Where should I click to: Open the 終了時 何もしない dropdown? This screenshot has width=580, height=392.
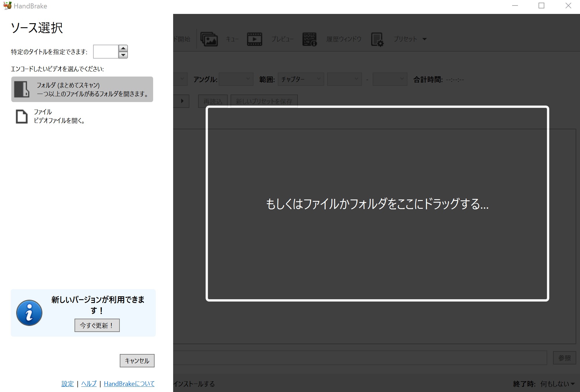click(x=558, y=384)
